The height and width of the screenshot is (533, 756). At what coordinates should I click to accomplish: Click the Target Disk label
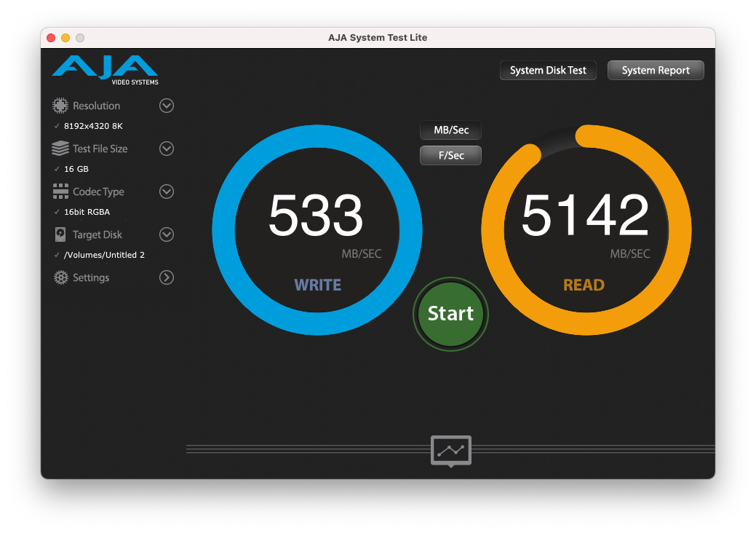[x=98, y=234]
